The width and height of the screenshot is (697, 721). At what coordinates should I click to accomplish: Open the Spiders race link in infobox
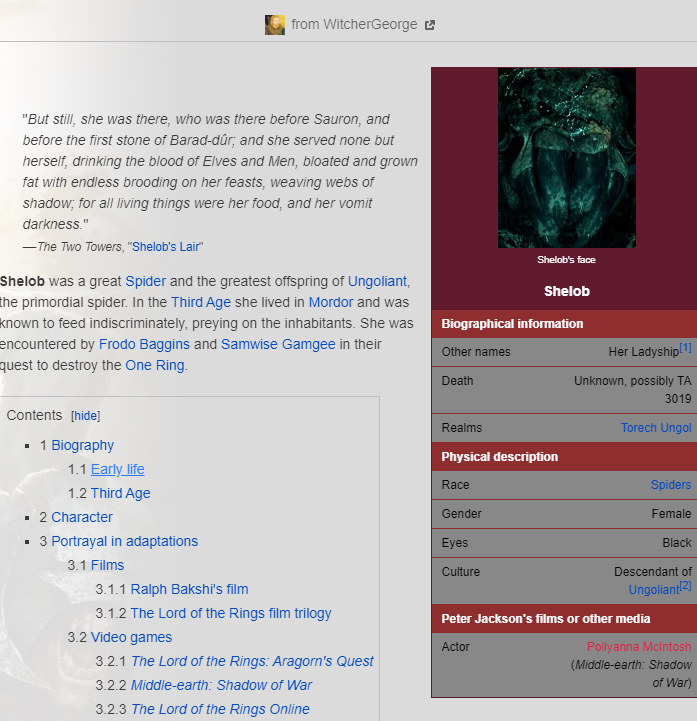tap(671, 485)
